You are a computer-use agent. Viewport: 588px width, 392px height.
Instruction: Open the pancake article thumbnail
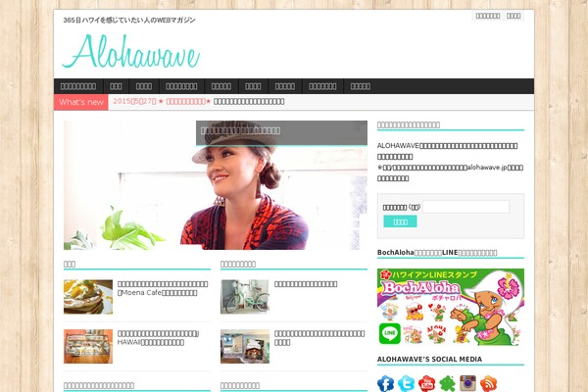tap(88, 297)
